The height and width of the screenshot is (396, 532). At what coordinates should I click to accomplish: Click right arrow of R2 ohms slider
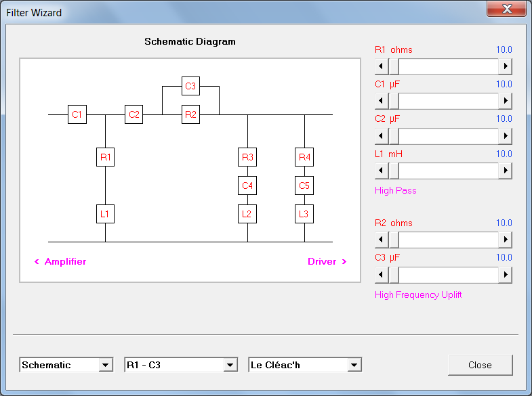click(505, 240)
